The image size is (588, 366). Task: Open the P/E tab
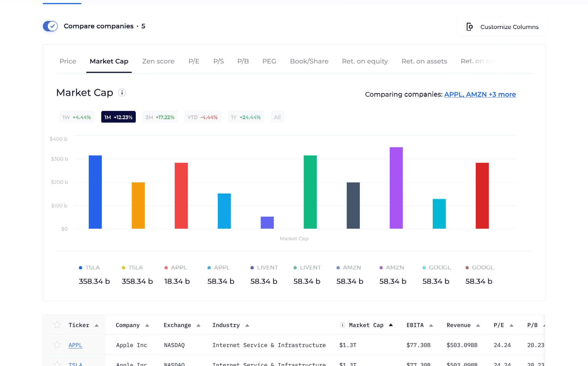pos(194,61)
